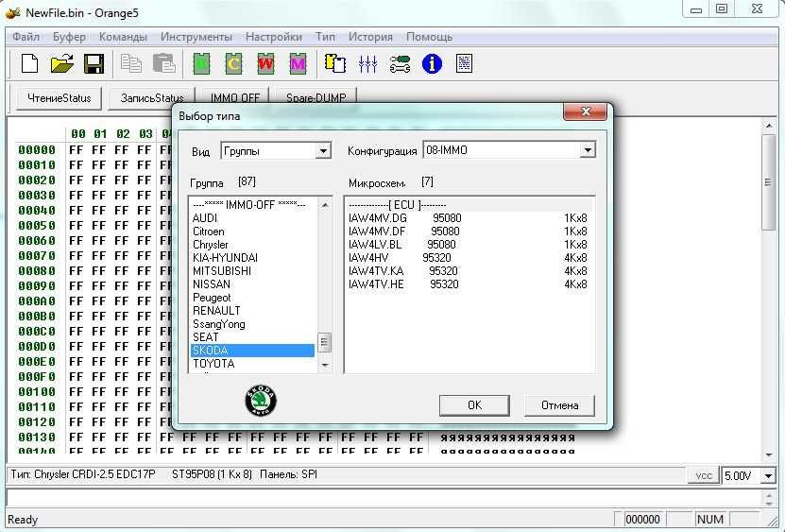Click the hex editor vertical scrollbar thumb
785x532 pixels.
tap(769, 182)
